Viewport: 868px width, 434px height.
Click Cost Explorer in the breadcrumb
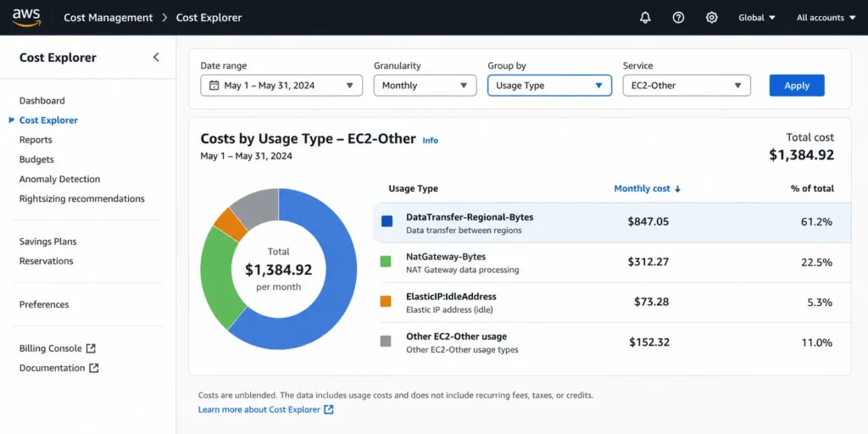209,18
